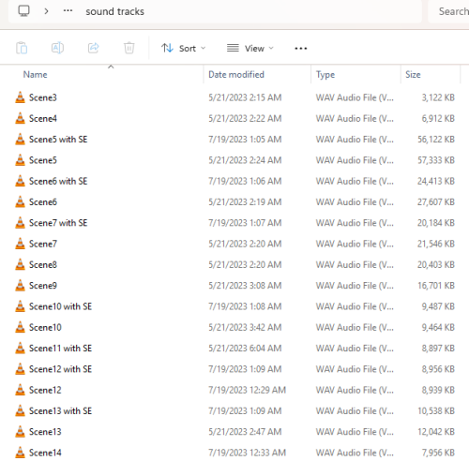
Task: Click the date '5/21/2023 6:04 AM'
Action: pos(245,349)
